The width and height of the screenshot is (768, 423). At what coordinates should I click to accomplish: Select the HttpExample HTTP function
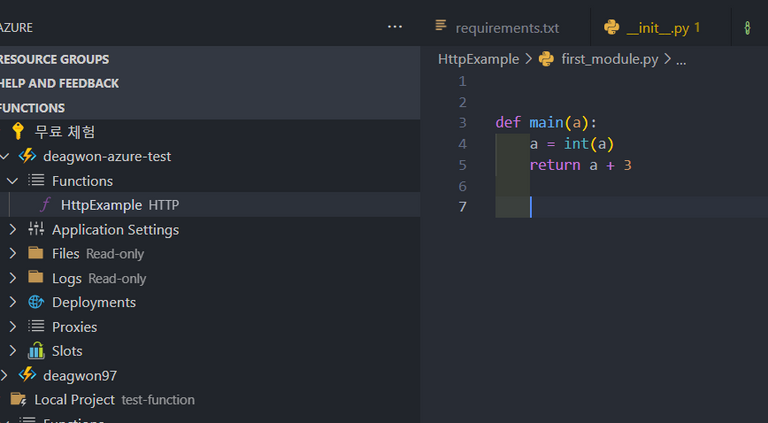pos(210,205)
